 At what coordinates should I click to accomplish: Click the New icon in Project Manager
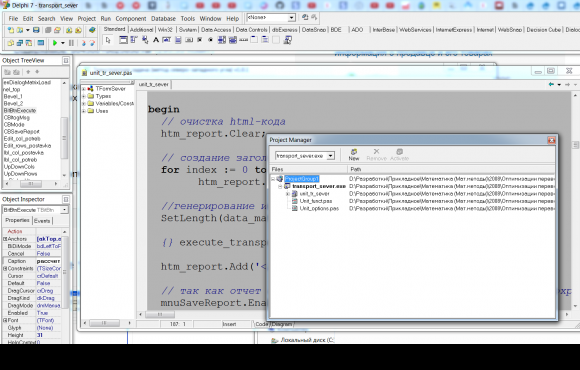point(354,154)
